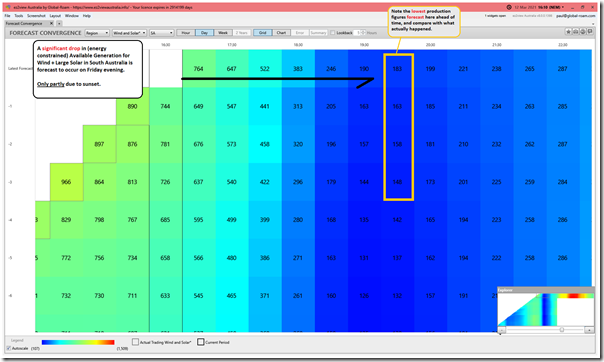The width and height of the screenshot is (604, 362).
Task: Click the Explorer slider minus button
Action: 501,330
